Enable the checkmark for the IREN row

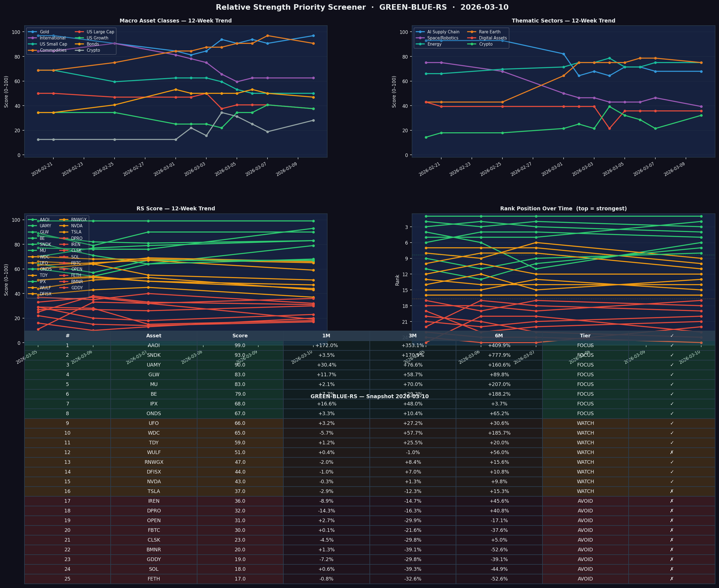point(673,501)
